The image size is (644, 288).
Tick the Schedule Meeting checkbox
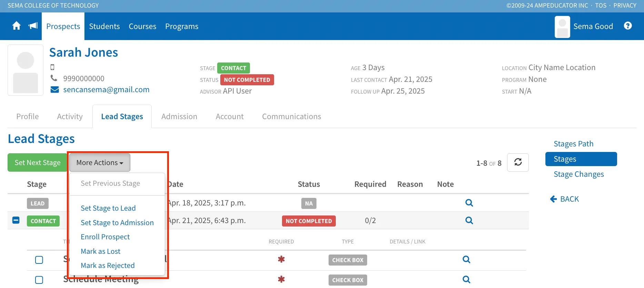[x=39, y=280]
